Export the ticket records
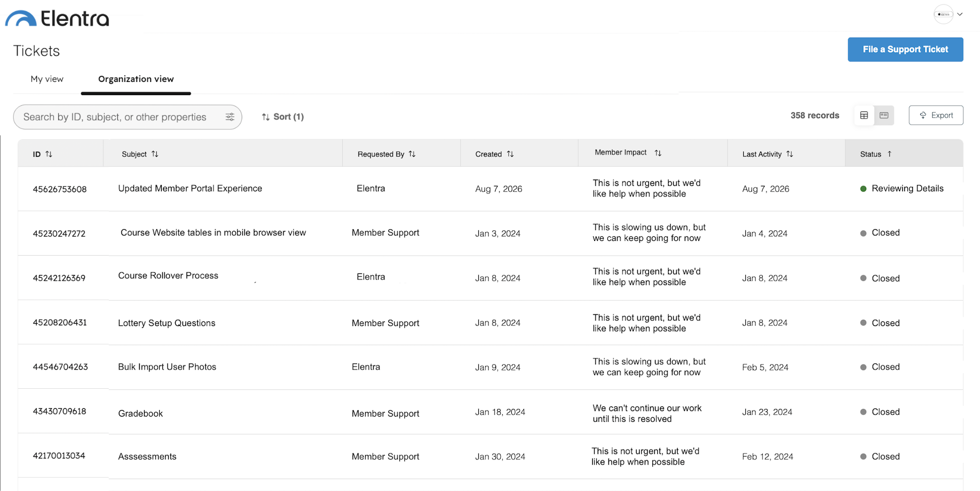This screenshot has width=980, height=491. point(936,115)
